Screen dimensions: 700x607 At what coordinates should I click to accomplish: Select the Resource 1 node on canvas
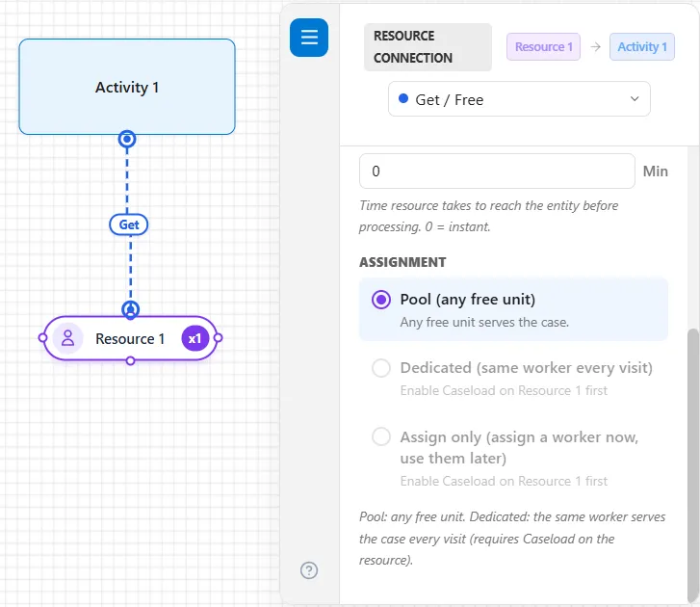pos(130,338)
